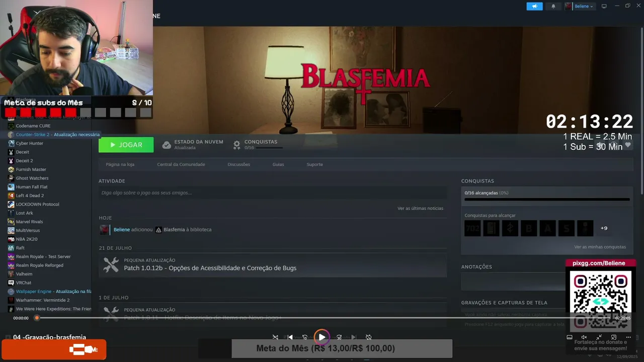644x362 pixels.
Task: Click the Furnish Master game icon
Action: coord(11,169)
